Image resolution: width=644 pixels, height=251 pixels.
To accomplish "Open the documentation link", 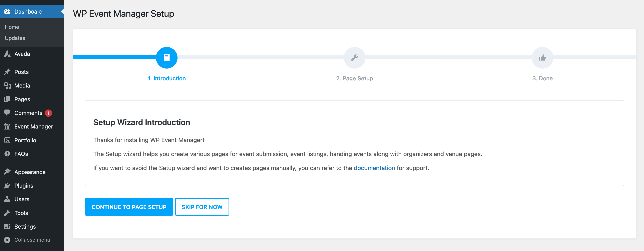I will click(x=374, y=168).
